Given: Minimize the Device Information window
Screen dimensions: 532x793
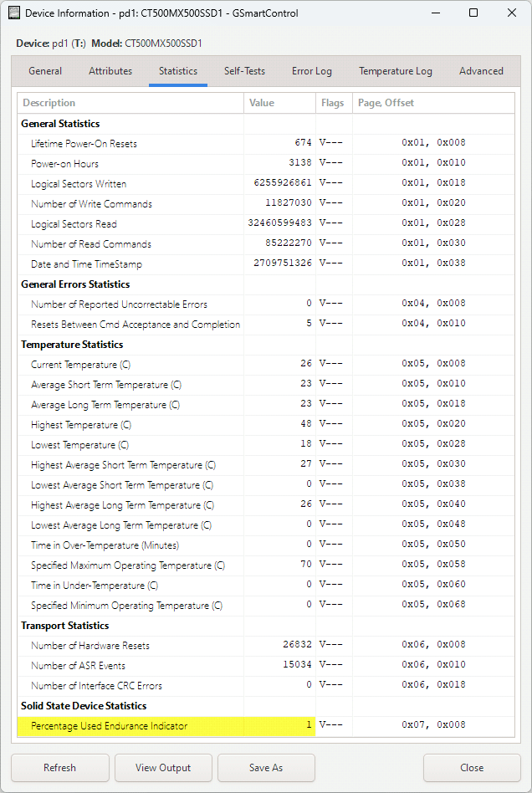Looking at the screenshot, I should pyautogui.click(x=435, y=13).
